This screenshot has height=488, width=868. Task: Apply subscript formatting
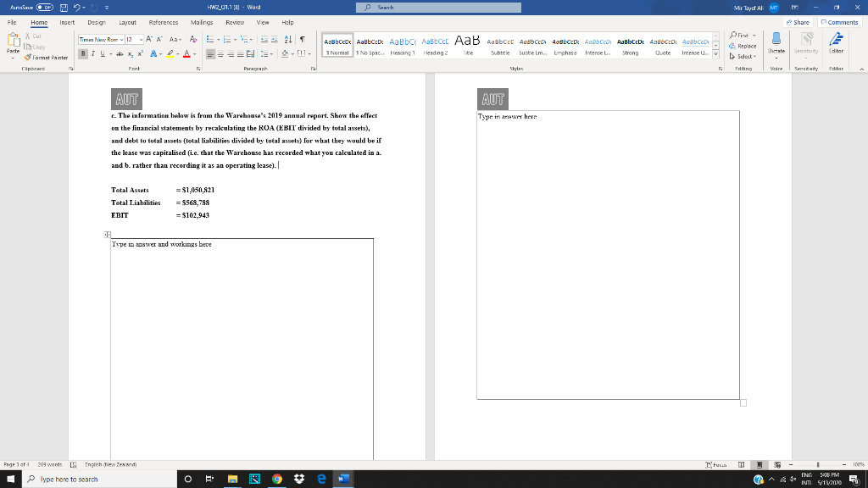point(131,54)
